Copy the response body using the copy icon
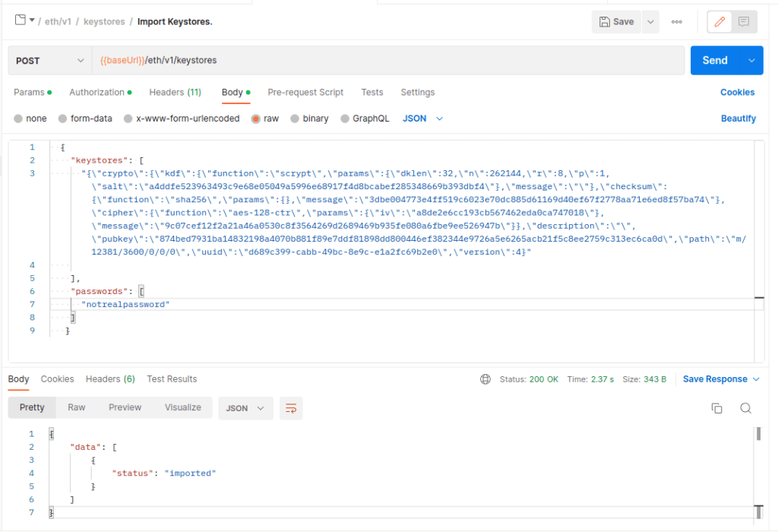The width and height of the screenshot is (778, 532). coord(716,407)
